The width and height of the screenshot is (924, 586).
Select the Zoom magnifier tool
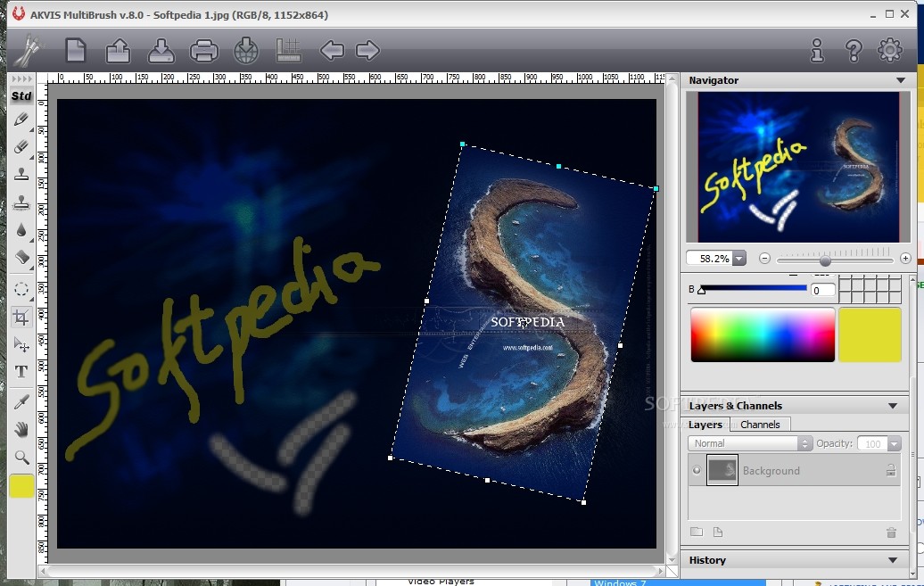pyautogui.click(x=21, y=457)
